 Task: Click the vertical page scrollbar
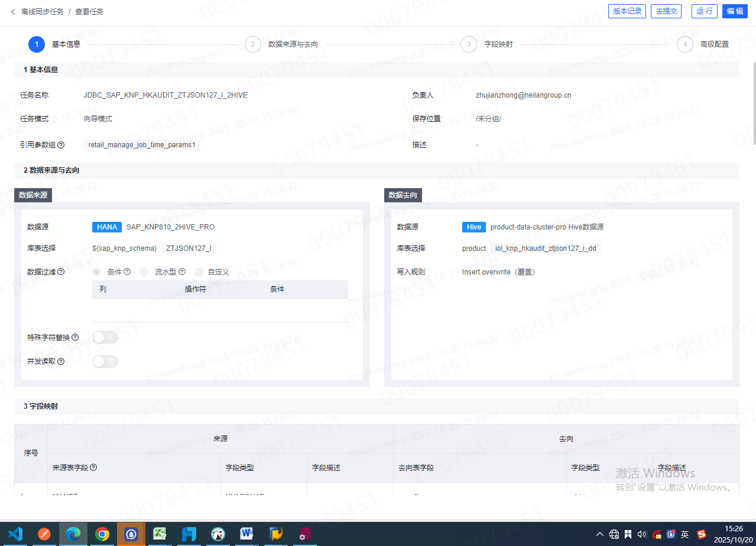pos(753,104)
